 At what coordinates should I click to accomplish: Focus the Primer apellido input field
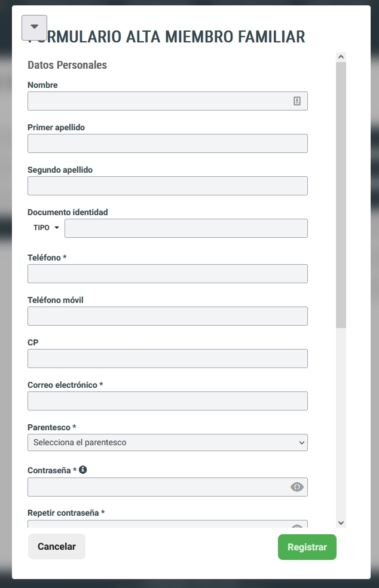tap(167, 143)
